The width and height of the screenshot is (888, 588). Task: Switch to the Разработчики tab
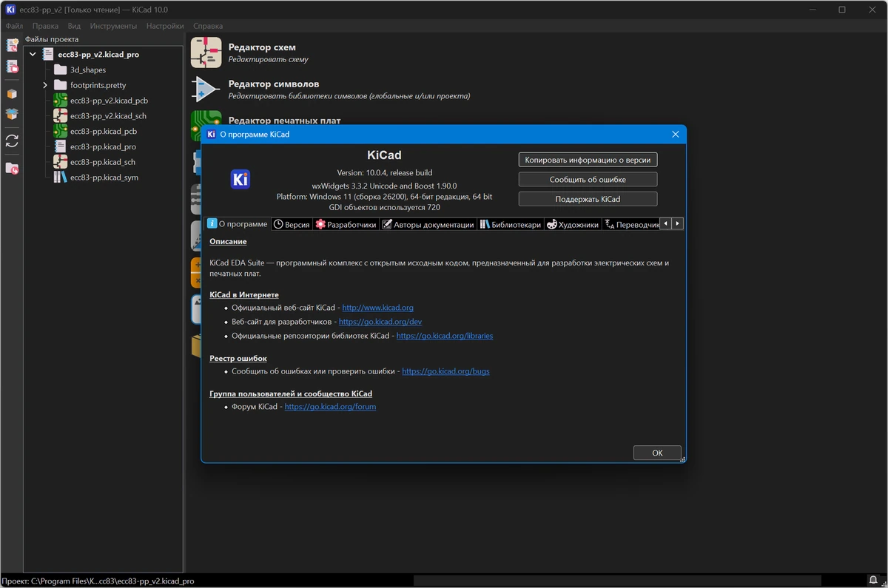click(346, 224)
